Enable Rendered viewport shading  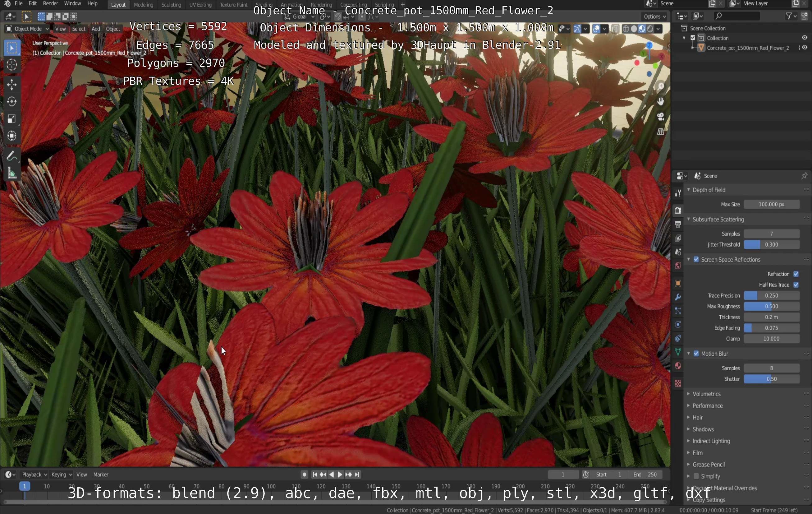650,29
